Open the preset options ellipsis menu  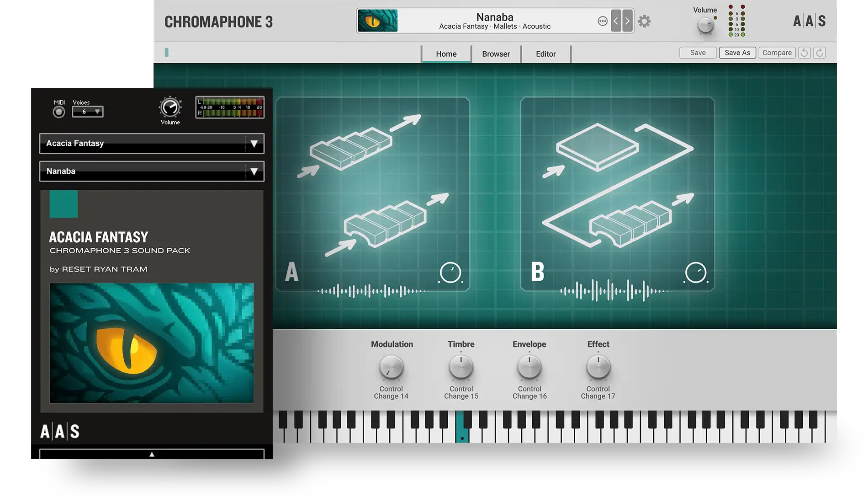click(x=603, y=21)
